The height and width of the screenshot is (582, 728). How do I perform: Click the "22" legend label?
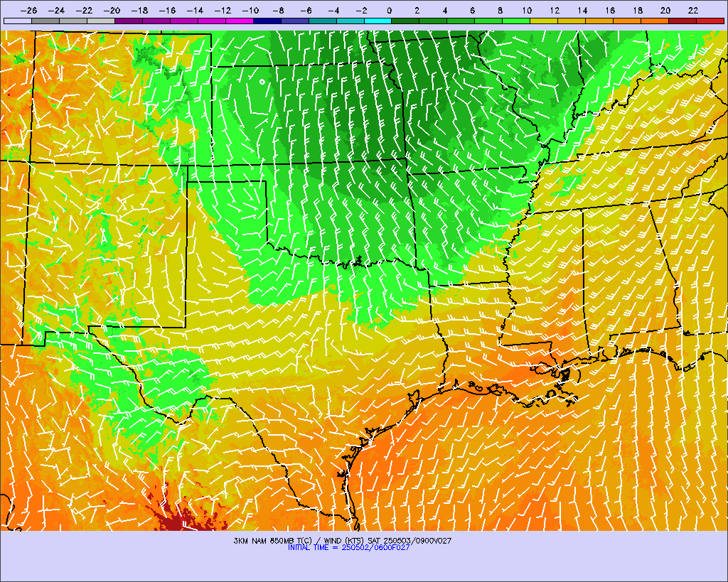tap(693, 10)
